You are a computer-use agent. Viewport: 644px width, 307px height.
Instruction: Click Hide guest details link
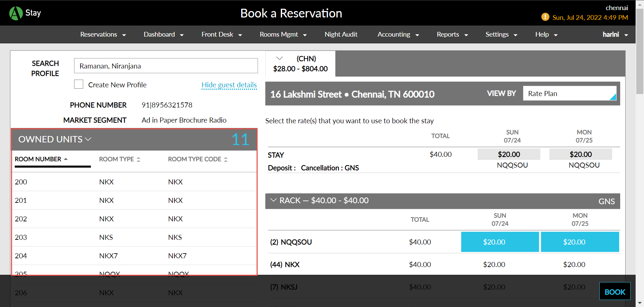point(229,85)
